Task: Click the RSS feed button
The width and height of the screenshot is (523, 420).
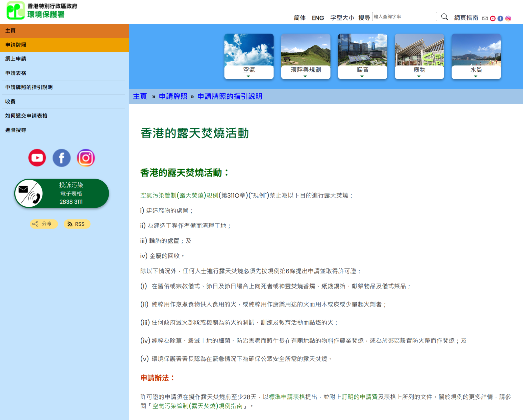Action: [x=77, y=224]
